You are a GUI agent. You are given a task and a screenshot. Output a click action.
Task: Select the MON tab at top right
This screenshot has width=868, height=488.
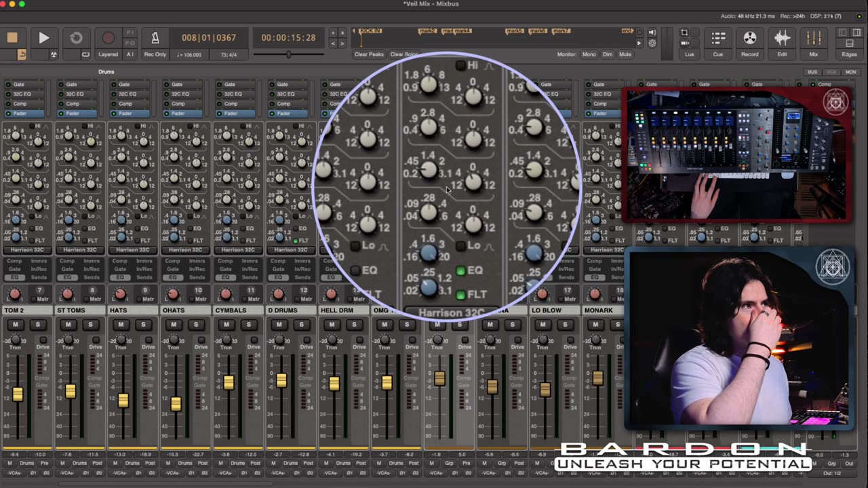point(850,72)
